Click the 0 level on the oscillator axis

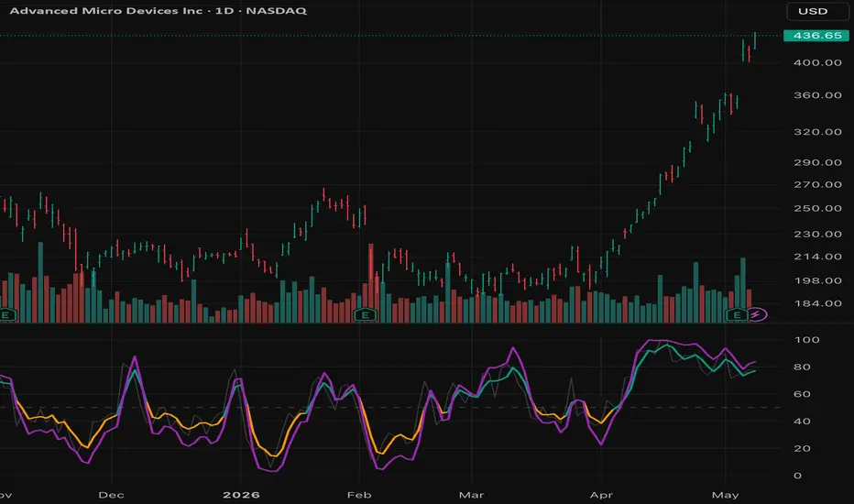click(798, 476)
